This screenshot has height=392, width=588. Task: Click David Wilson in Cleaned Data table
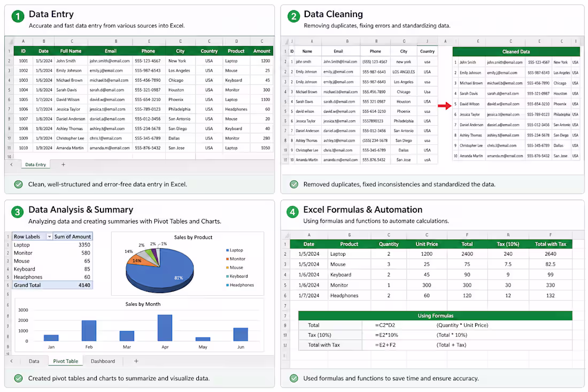(469, 104)
